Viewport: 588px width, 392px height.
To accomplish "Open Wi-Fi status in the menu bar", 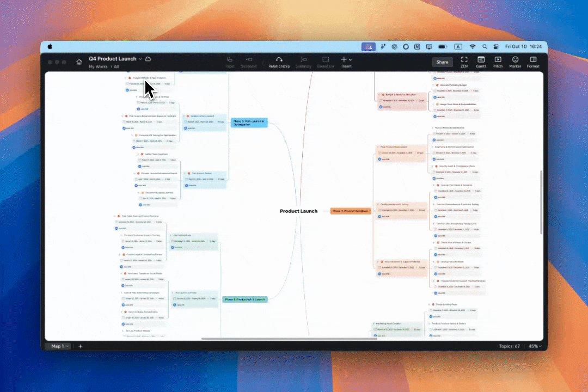I will (x=473, y=46).
